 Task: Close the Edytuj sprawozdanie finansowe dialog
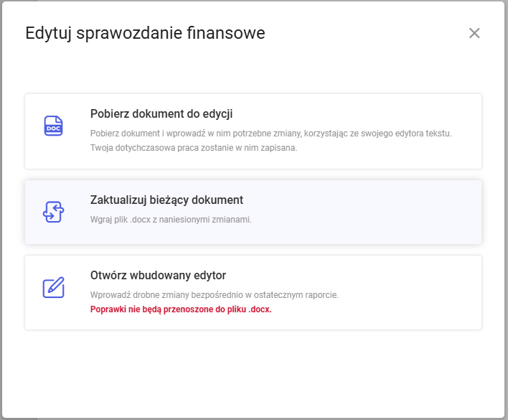click(474, 33)
